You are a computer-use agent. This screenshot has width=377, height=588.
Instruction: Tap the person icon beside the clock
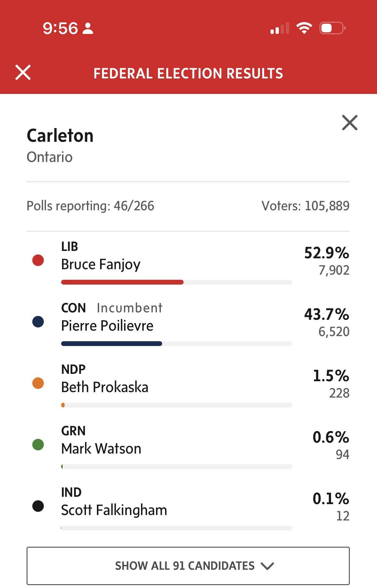tap(88, 28)
